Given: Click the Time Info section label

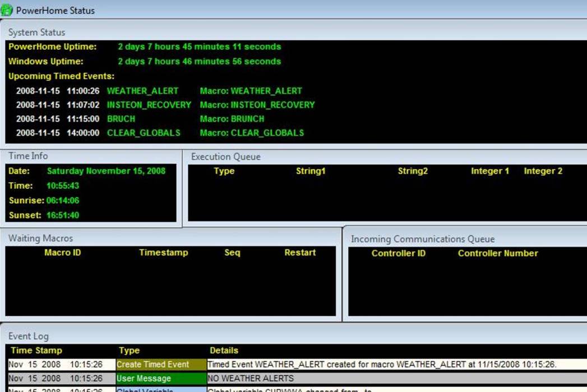Looking at the screenshot, I should click(28, 156).
